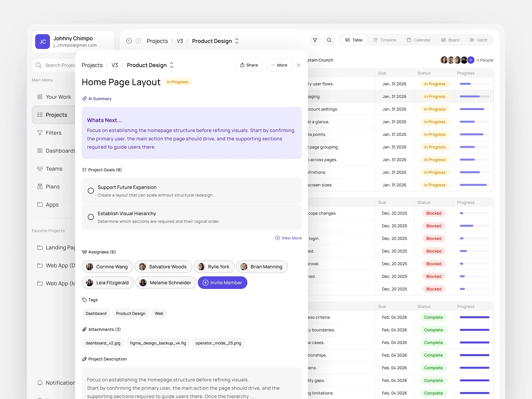Image resolution: width=532 pixels, height=399 pixels.
Task: Switch to the Gantt view tab
Action: [479, 40]
